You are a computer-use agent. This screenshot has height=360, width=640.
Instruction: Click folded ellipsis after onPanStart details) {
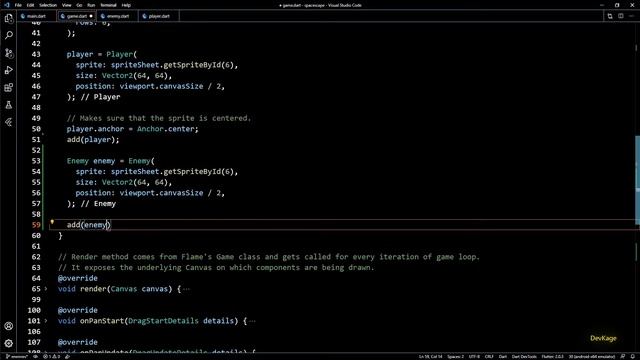click(252, 321)
